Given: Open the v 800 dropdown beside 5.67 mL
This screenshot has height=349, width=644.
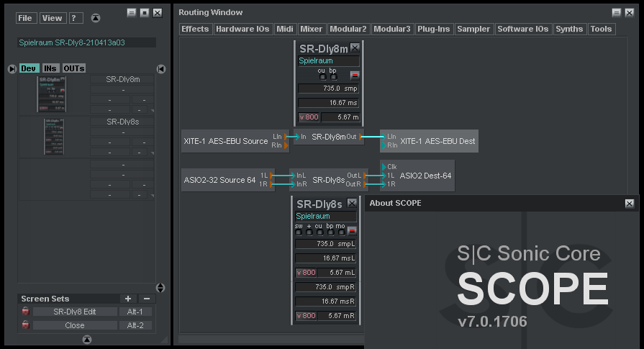Looking at the screenshot, I should [x=307, y=273].
